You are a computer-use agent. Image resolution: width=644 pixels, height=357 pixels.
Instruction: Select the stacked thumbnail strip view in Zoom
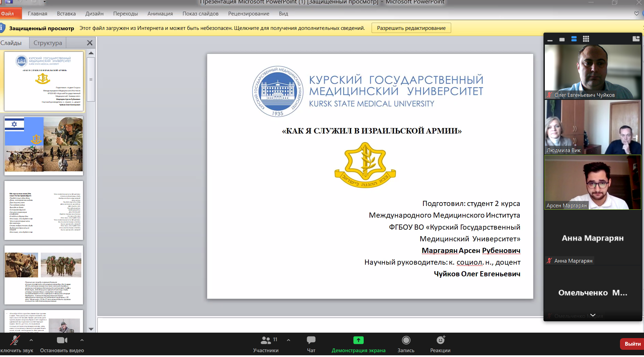click(574, 39)
